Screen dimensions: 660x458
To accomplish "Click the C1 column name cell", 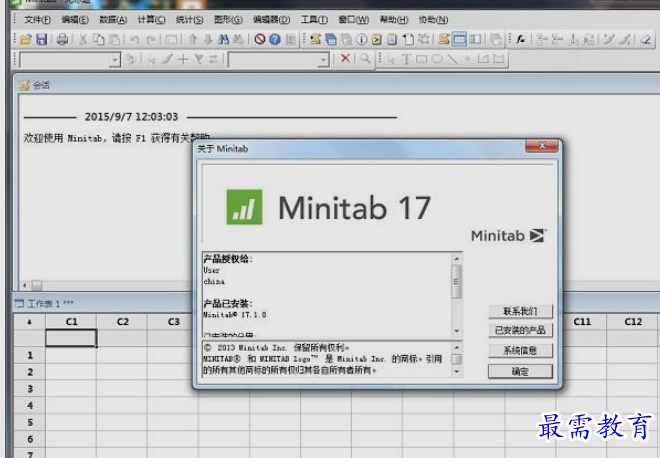I will pyautogui.click(x=71, y=338).
